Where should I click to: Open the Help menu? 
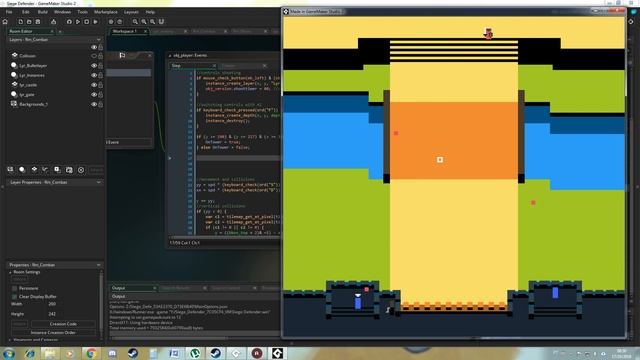pos(150,12)
